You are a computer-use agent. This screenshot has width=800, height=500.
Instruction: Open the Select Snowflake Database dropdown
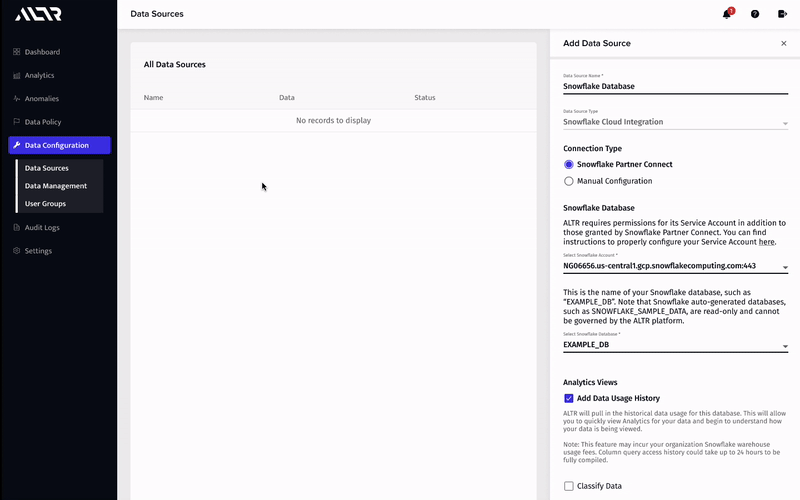(676, 345)
